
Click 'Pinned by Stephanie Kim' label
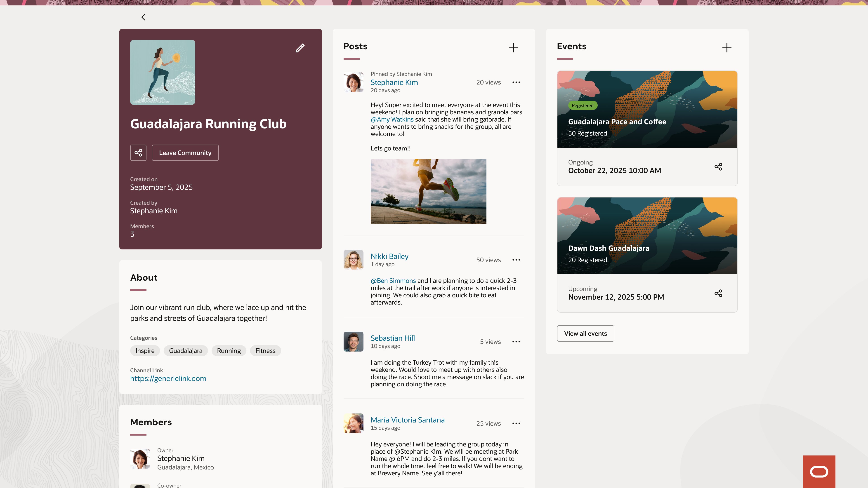401,74
